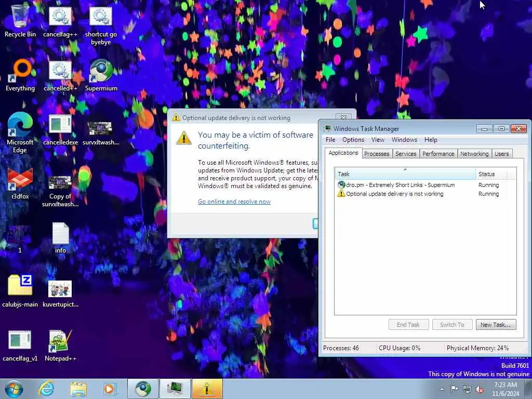Open the cancelfag++ desktop icon
Screen dimensions: 532x399
click(60, 20)
